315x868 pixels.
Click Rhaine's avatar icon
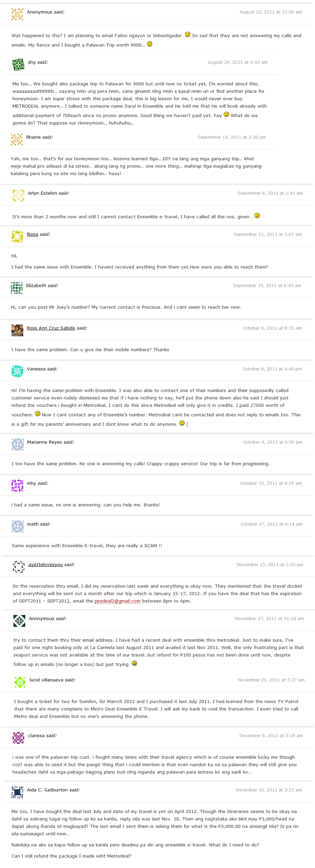pos(17,139)
